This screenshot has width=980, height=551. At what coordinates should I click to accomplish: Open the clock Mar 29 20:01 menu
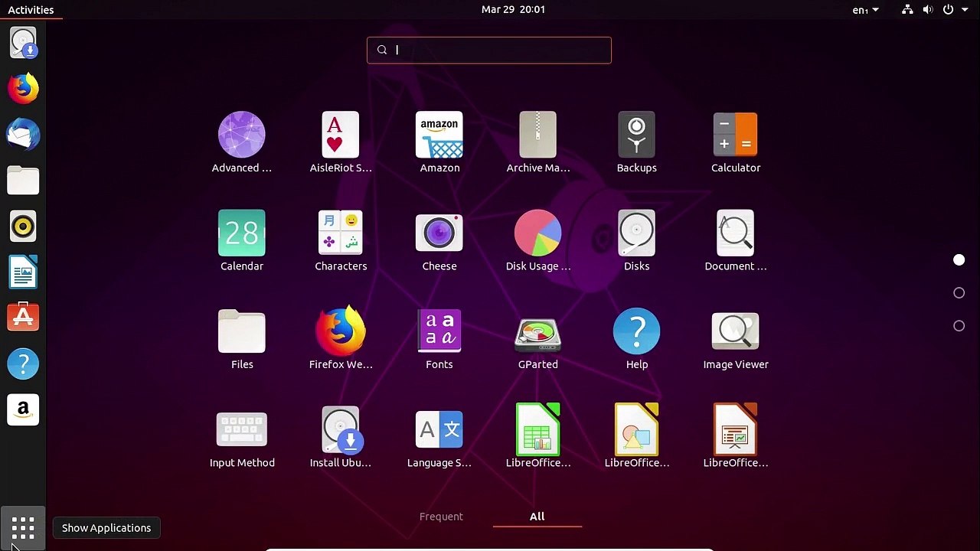pos(513,9)
